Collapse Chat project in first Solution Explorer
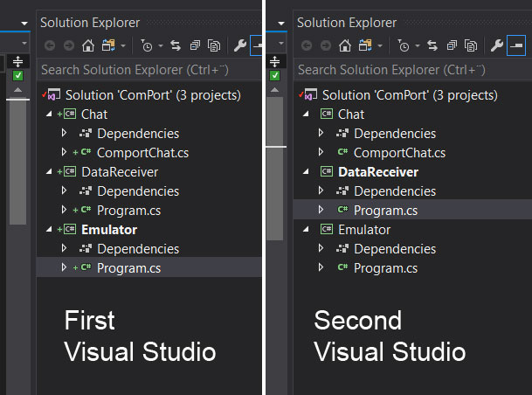532x395 pixels. (x=49, y=114)
